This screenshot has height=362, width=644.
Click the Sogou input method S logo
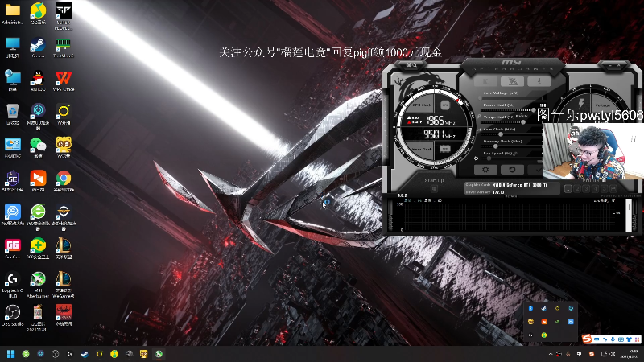[x=587, y=339]
